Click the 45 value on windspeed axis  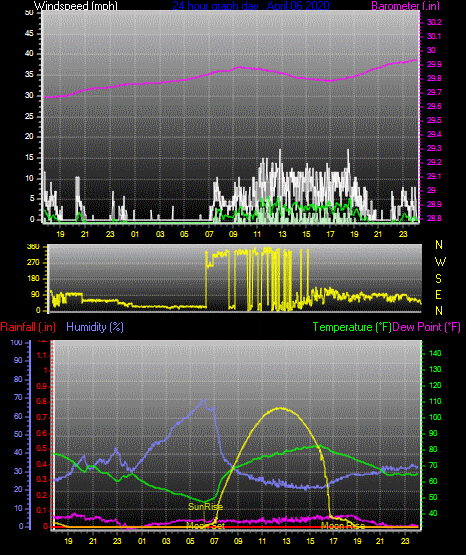pyautogui.click(x=29, y=34)
